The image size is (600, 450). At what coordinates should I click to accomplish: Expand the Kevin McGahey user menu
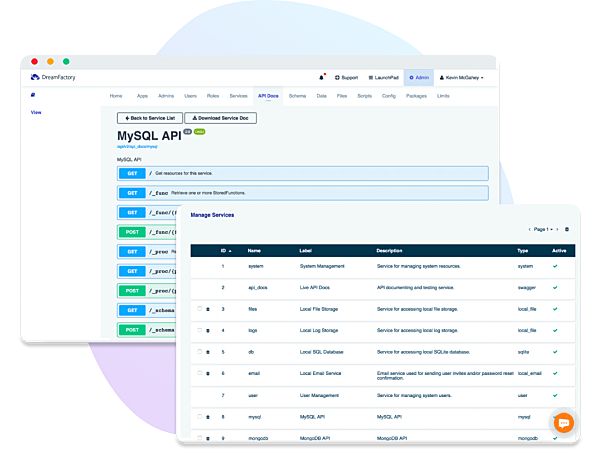[461, 78]
